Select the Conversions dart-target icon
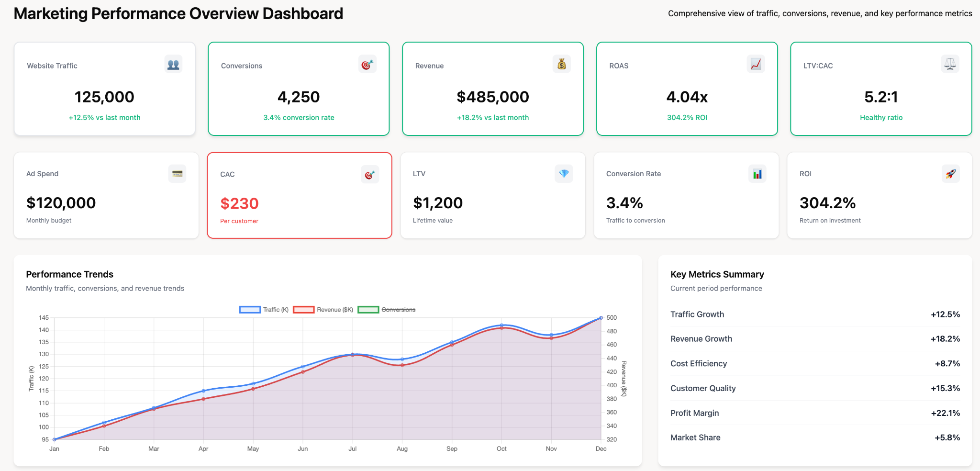 (x=367, y=64)
